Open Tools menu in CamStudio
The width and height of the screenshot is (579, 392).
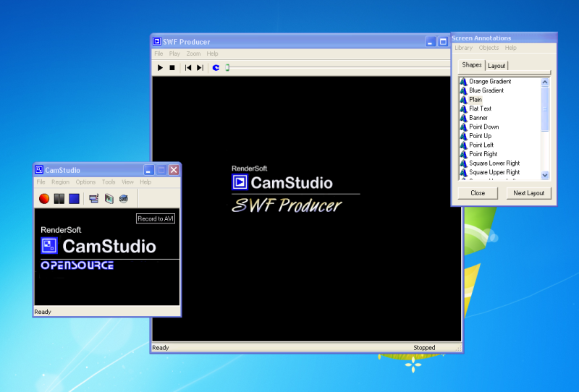(x=109, y=182)
